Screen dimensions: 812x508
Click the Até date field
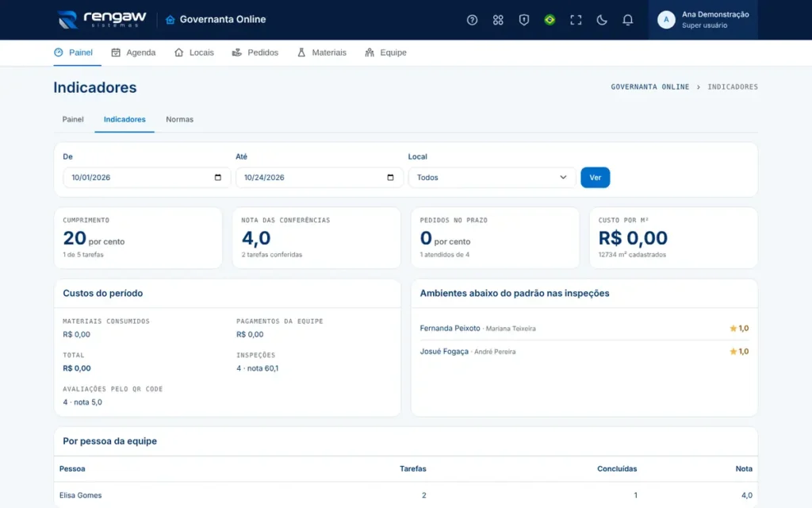[x=319, y=177]
